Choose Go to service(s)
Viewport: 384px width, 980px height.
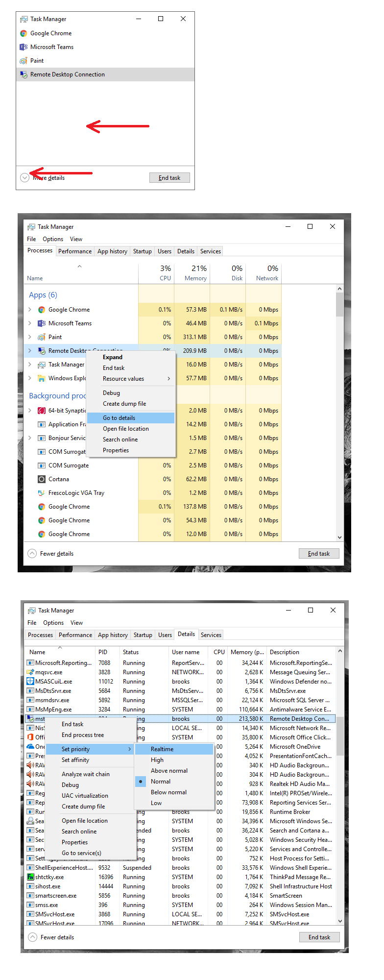tap(90, 853)
